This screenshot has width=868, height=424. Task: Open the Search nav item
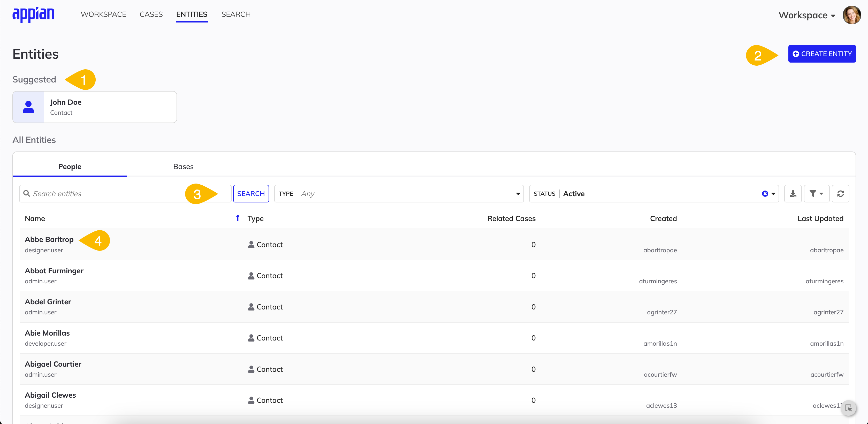pyautogui.click(x=236, y=14)
